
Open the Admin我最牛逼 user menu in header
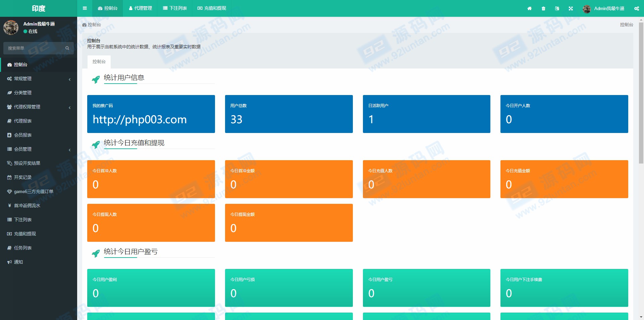[604, 8]
